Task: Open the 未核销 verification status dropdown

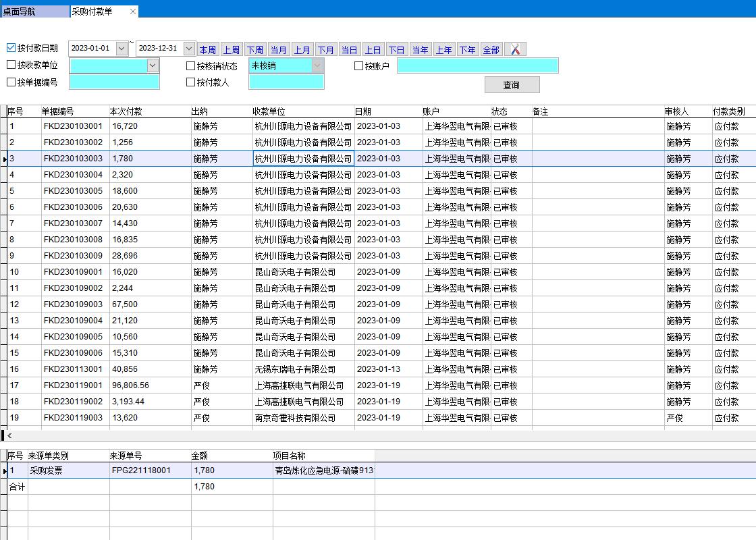Action: pyautogui.click(x=315, y=65)
